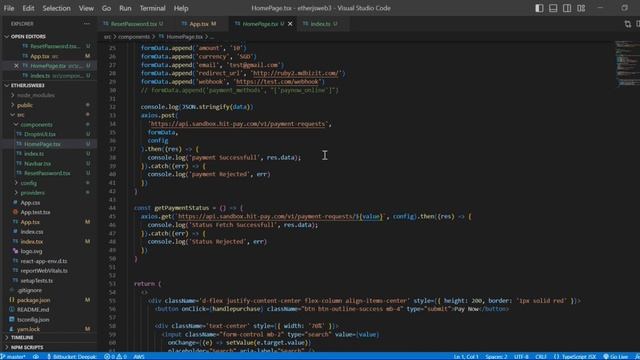Open the Bitbucket: Deepak status item
The image size is (640, 360).
coord(71,356)
